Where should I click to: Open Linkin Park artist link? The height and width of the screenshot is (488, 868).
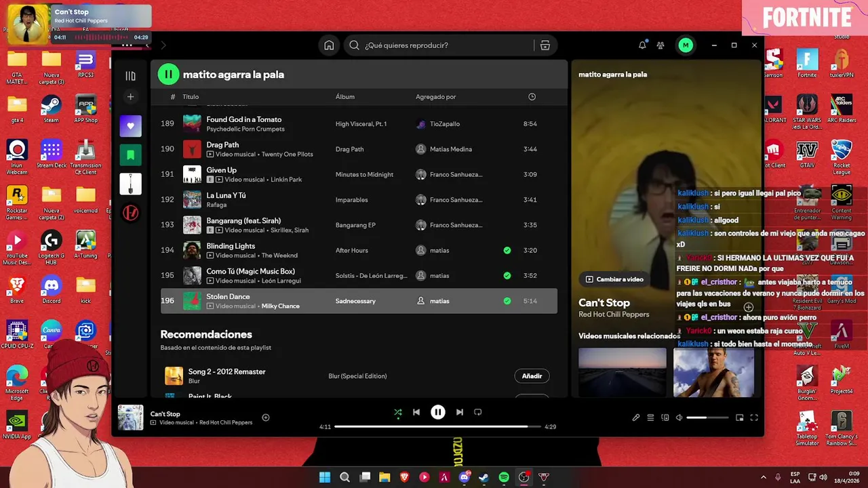pos(286,180)
